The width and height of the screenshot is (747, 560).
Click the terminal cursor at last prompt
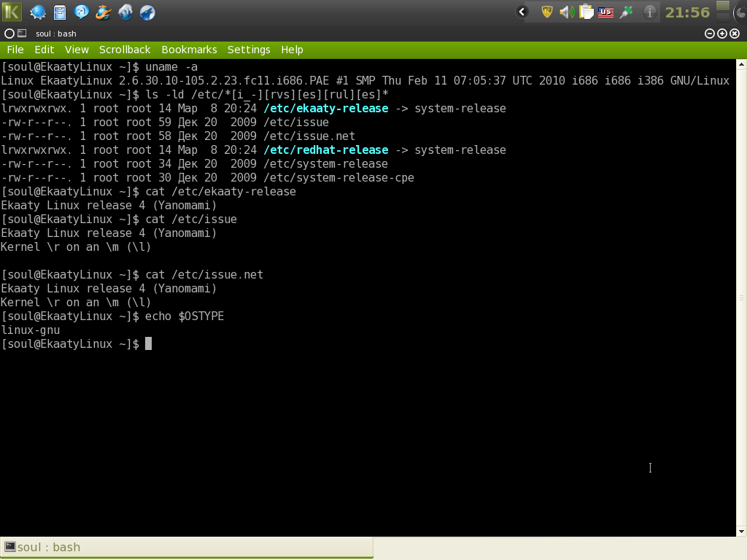tap(149, 344)
